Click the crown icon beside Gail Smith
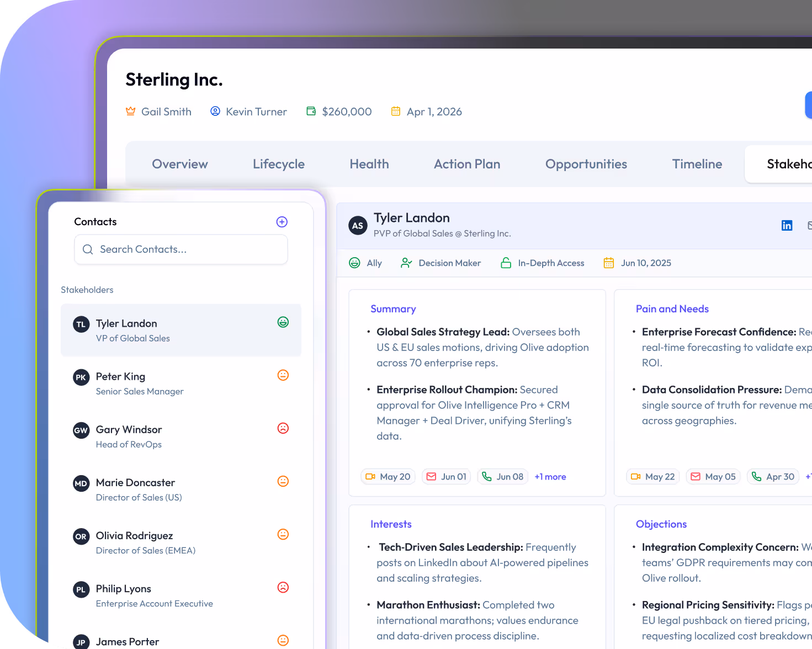 pos(131,111)
